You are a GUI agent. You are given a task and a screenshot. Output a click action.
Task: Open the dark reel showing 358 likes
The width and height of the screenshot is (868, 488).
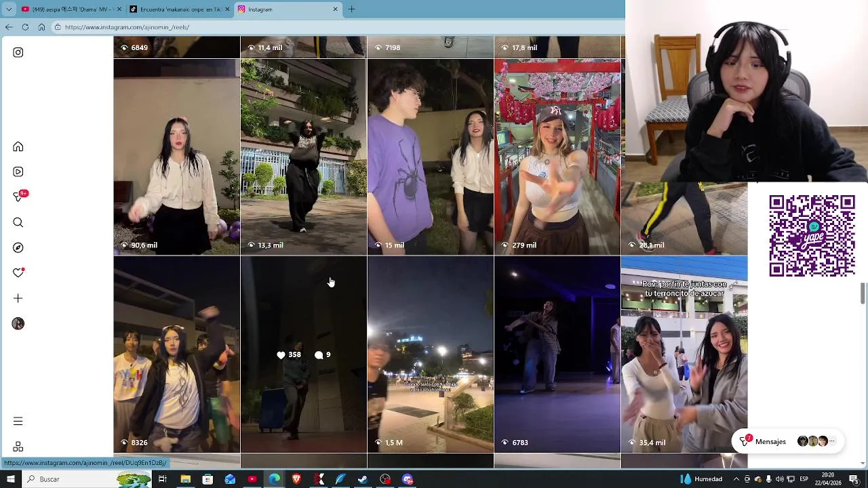pyautogui.click(x=303, y=354)
